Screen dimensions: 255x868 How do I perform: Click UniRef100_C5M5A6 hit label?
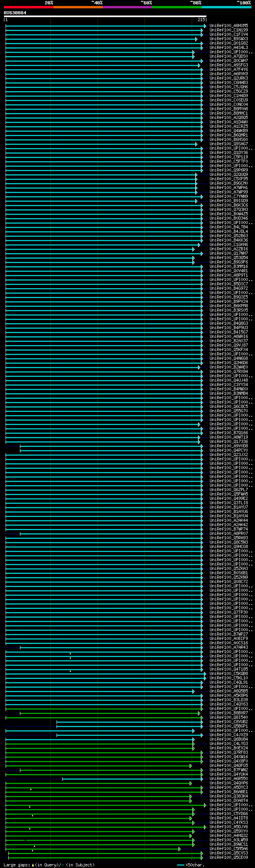pos(229,848)
